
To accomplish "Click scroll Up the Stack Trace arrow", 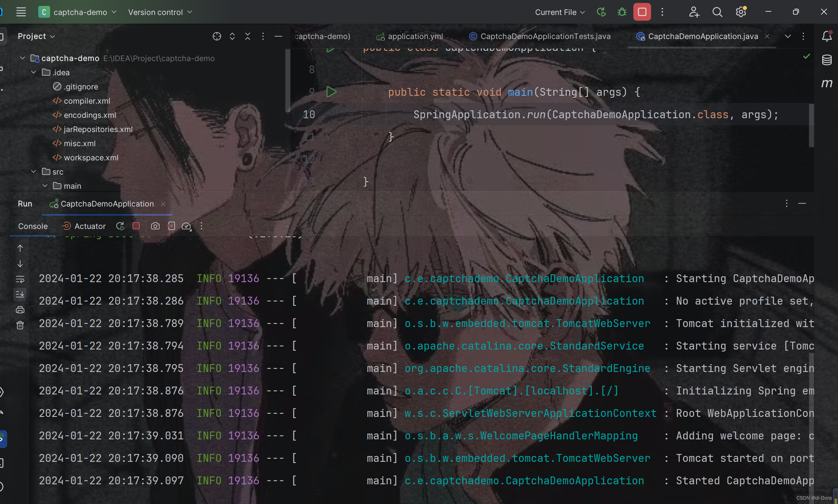I will (20, 248).
